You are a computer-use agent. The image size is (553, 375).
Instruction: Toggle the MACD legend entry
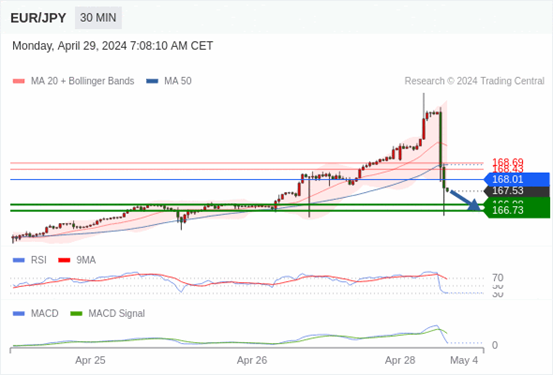(36, 313)
